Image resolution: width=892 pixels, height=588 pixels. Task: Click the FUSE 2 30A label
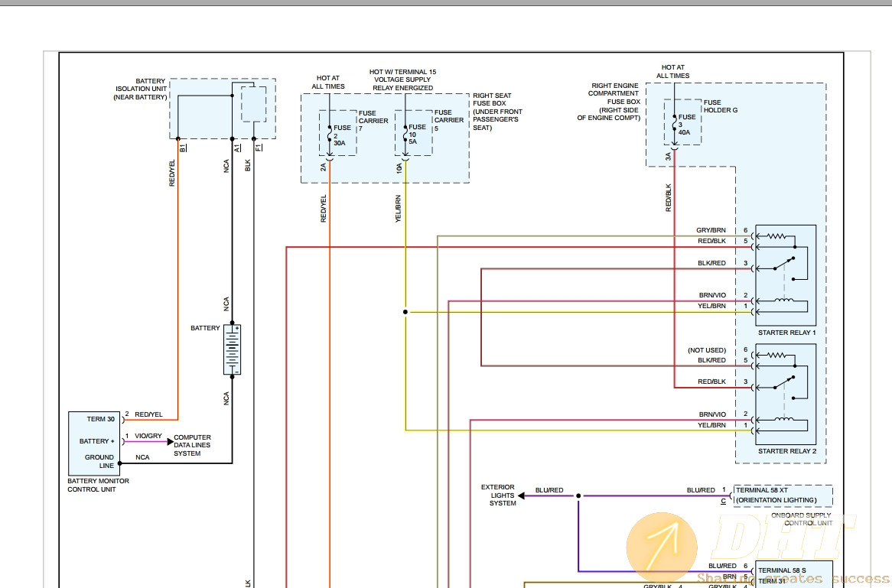tap(342, 135)
